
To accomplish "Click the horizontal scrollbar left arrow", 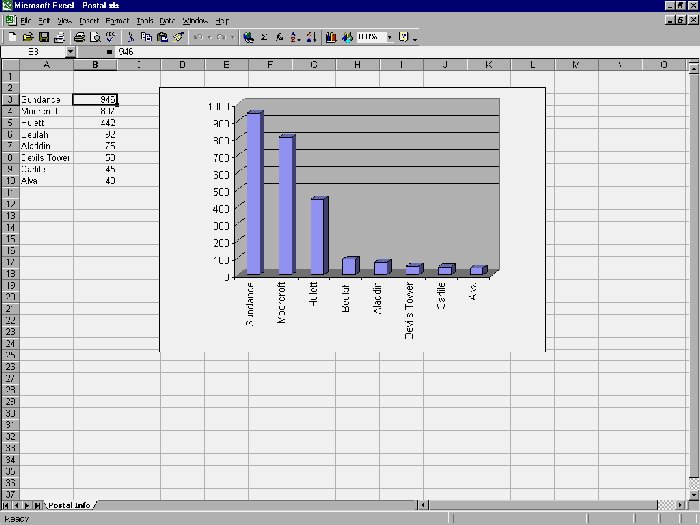I will [424, 505].
